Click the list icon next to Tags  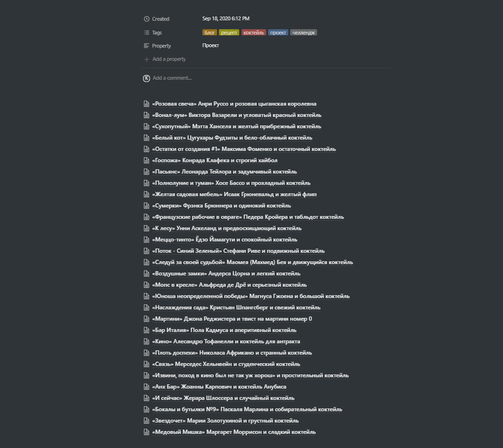point(147,33)
